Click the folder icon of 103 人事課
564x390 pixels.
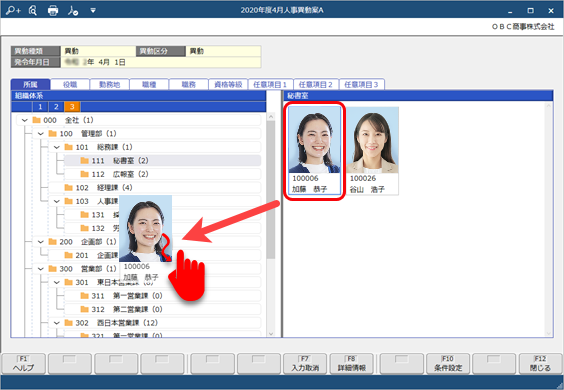[x=68, y=201]
